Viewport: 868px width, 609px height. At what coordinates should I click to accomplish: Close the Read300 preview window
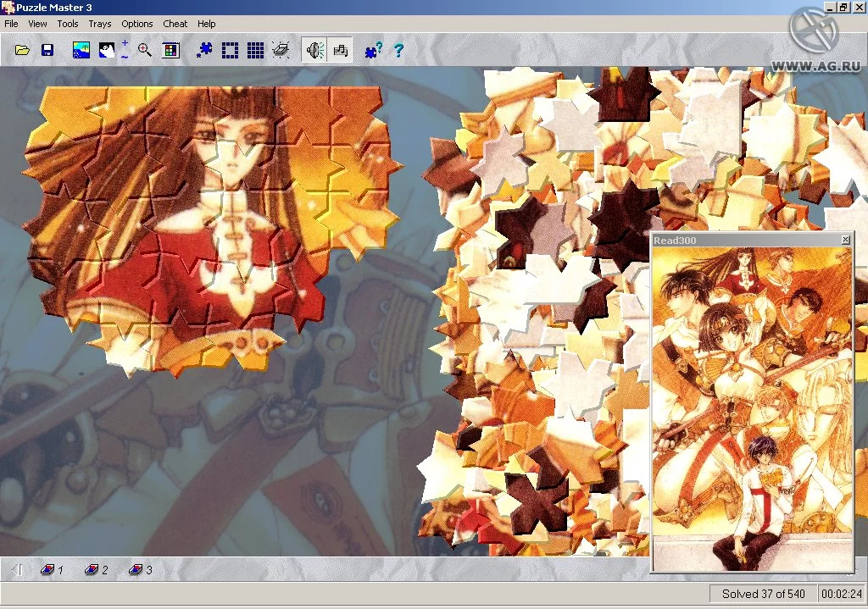845,240
